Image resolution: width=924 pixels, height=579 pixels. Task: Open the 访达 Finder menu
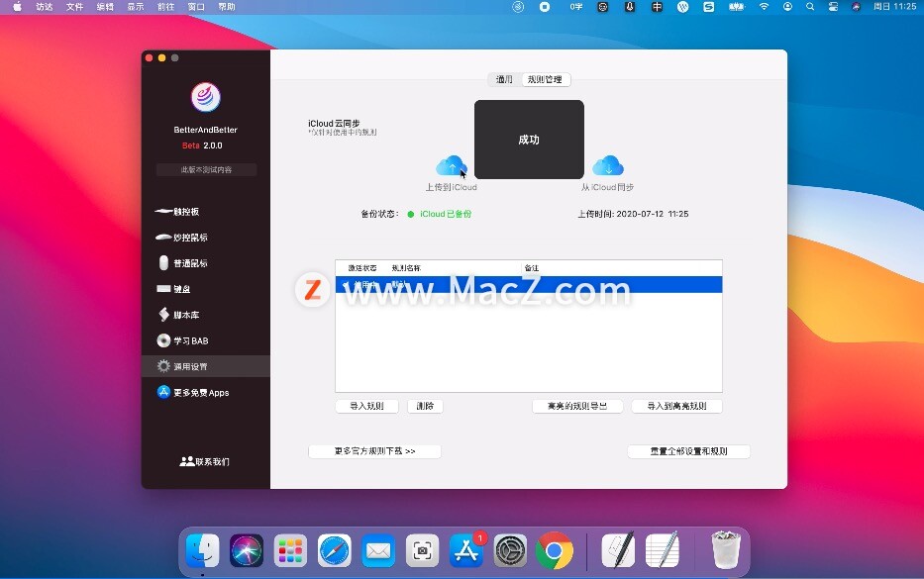pos(45,7)
